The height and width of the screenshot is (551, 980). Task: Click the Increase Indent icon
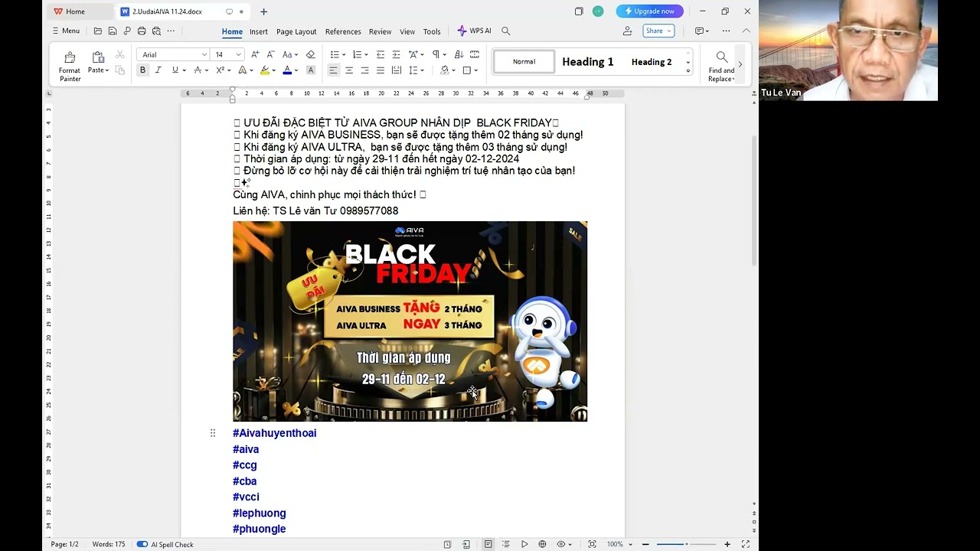click(396, 54)
